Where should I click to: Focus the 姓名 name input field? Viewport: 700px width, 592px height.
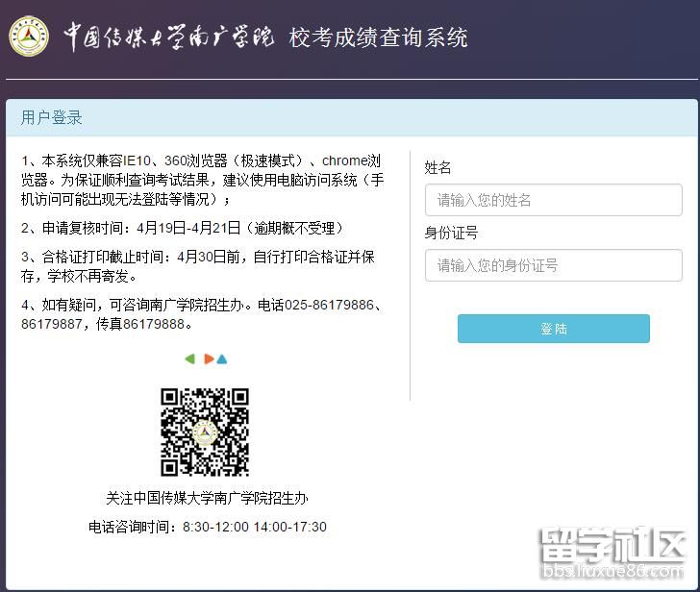[553, 200]
